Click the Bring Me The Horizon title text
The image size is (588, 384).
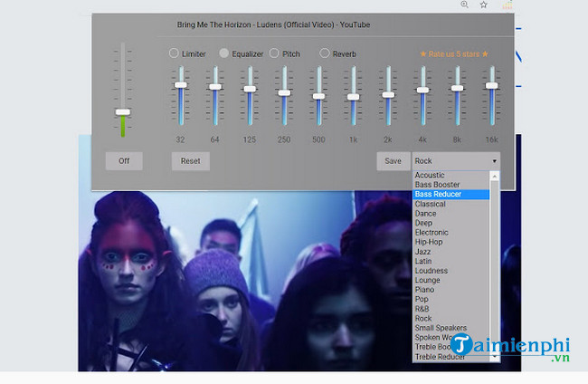(x=273, y=24)
